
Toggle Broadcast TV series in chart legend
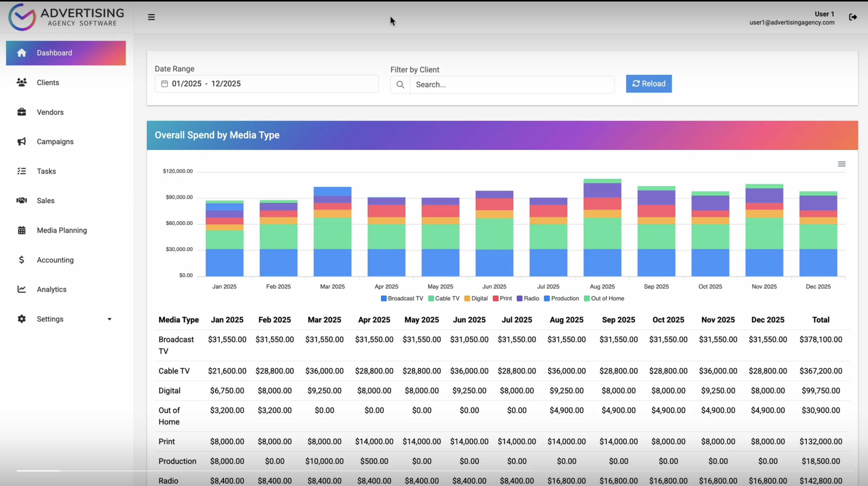click(x=402, y=298)
